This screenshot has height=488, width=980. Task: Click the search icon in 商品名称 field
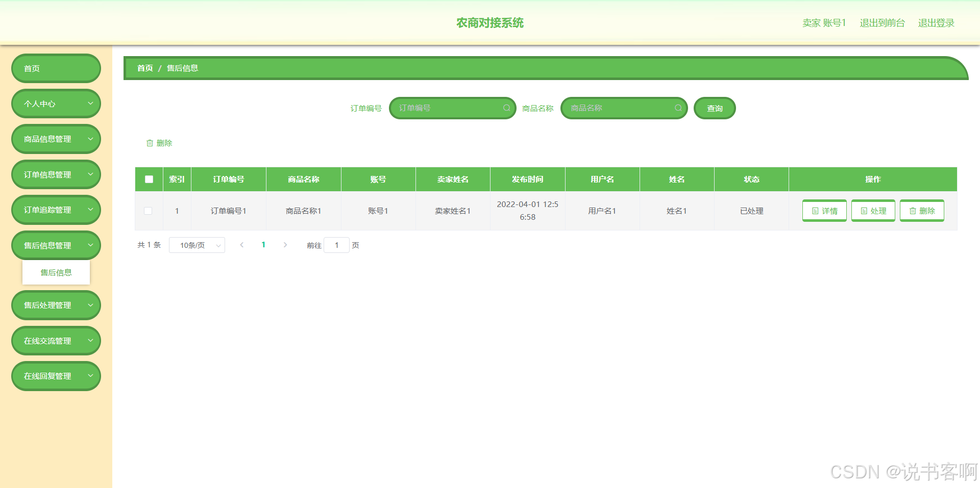click(678, 108)
